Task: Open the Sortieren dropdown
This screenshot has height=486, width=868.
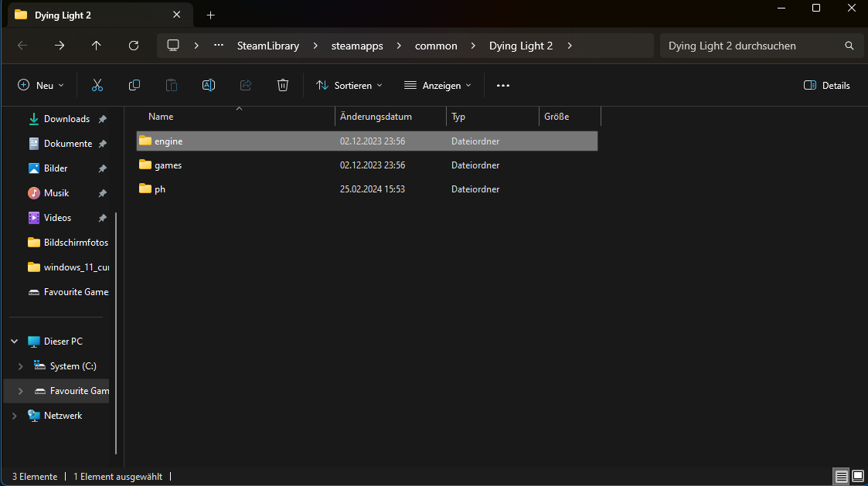Action: (349, 85)
